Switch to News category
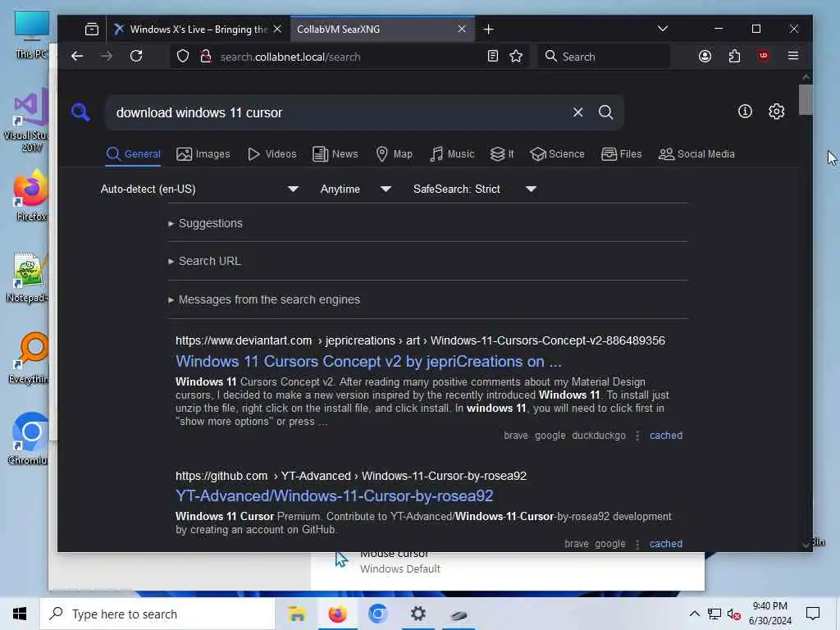The width and height of the screenshot is (840, 630). 335,154
